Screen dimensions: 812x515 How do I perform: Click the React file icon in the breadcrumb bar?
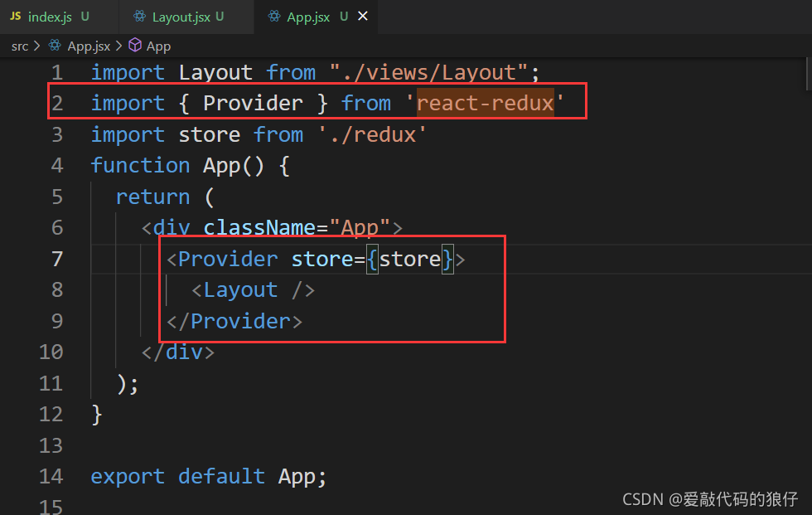[x=54, y=46]
